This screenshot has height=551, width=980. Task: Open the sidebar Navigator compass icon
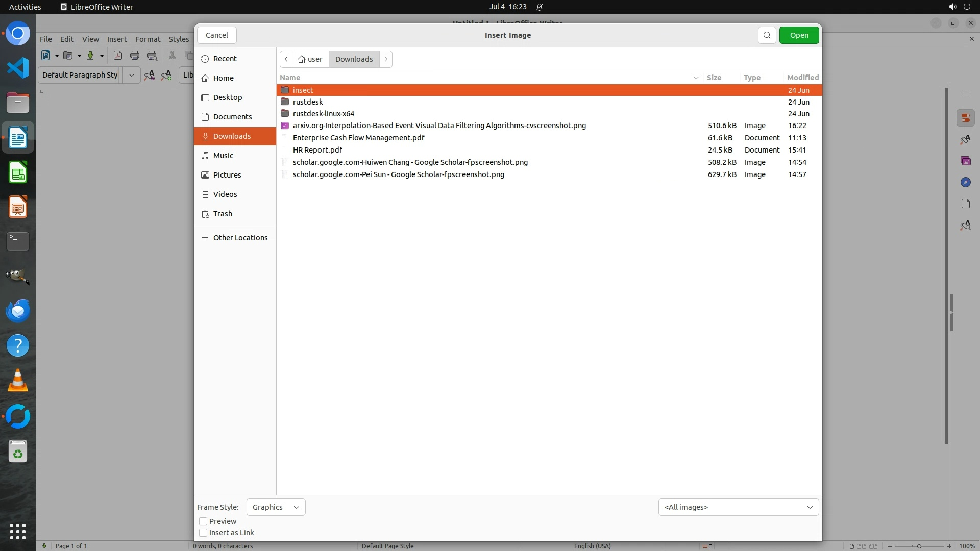coord(965,182)
